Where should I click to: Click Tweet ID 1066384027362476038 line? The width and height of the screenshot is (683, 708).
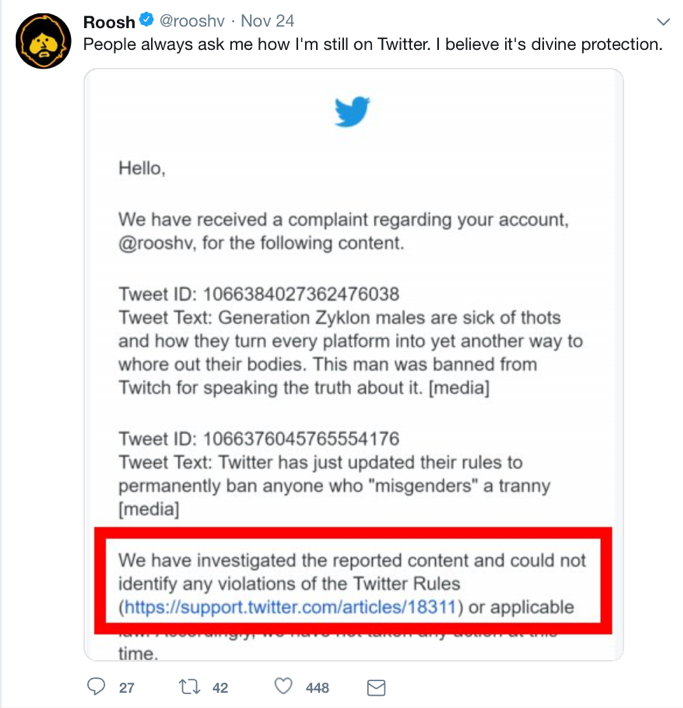259,294
